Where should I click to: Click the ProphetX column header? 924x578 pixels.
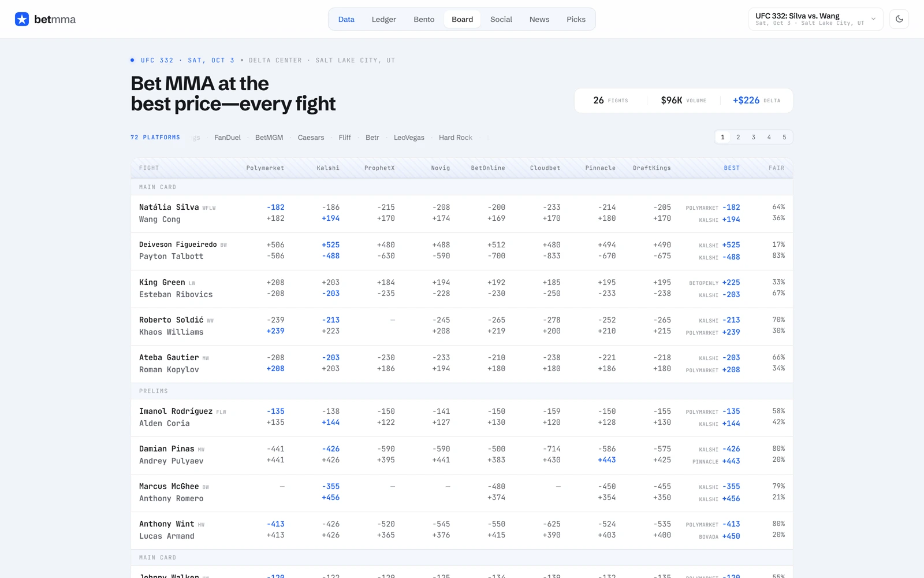379,168
